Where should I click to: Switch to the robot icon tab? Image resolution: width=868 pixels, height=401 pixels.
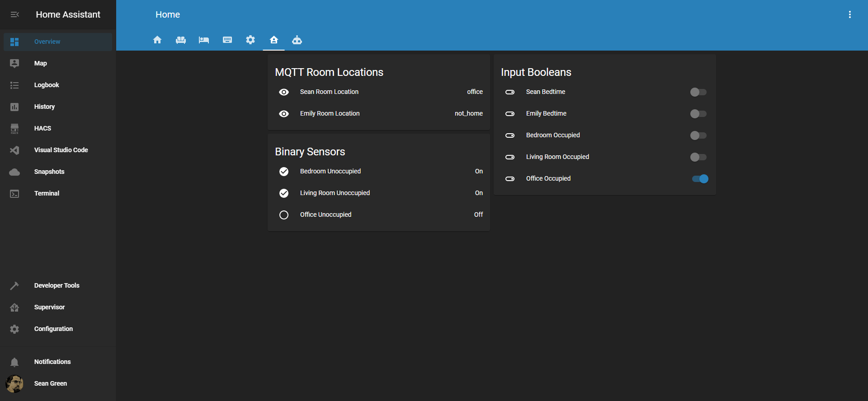(x=297, y=40)
